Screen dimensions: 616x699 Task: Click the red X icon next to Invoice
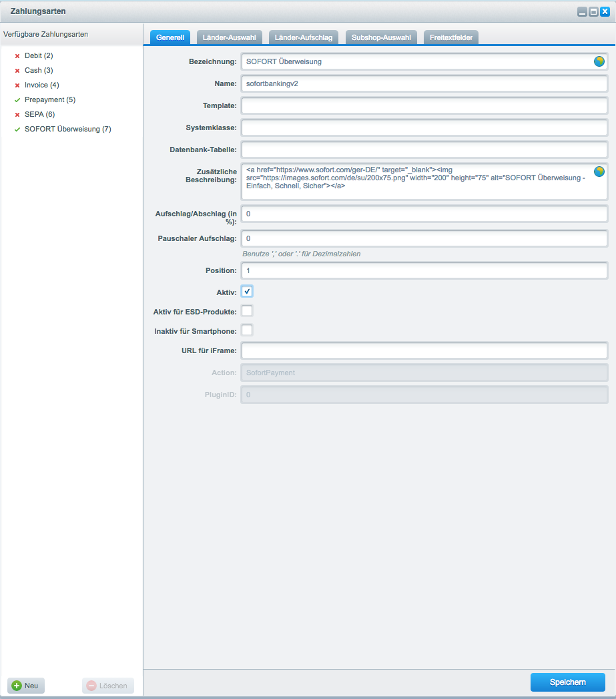(x=17, y=85)
